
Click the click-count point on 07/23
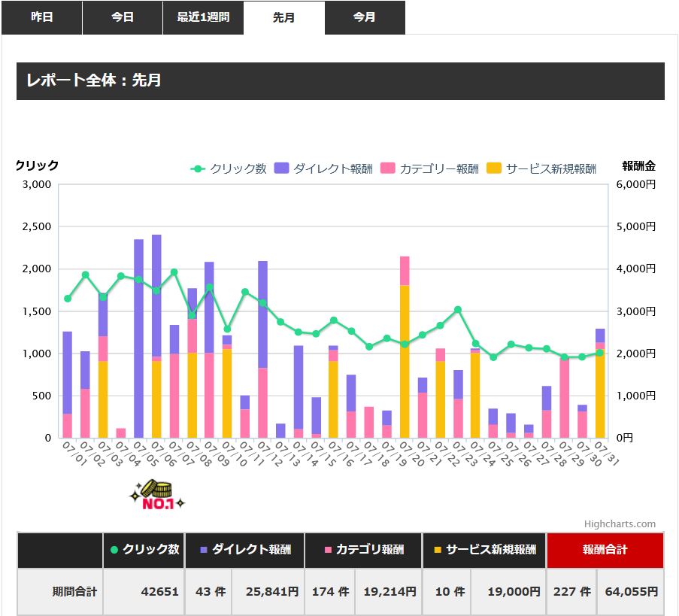tap(458, 310)
